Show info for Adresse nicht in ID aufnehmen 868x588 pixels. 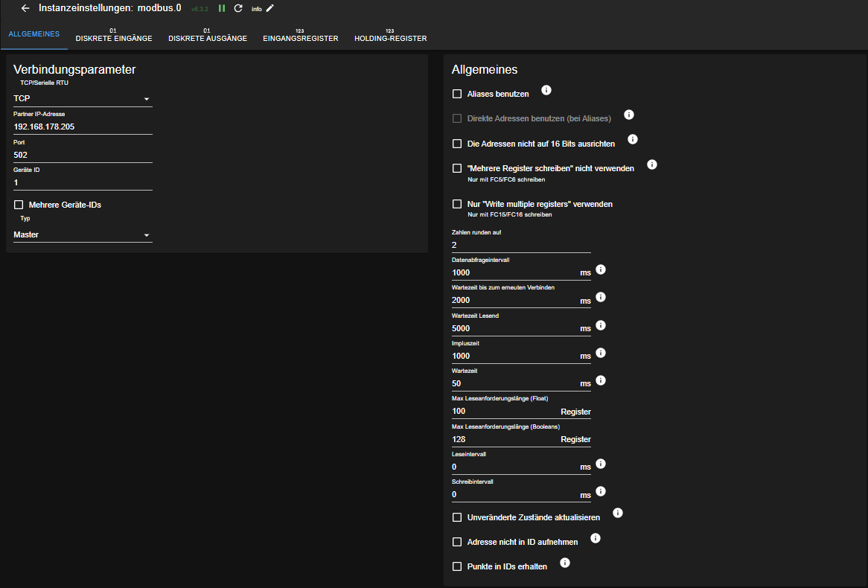click(x=595, y=538)
